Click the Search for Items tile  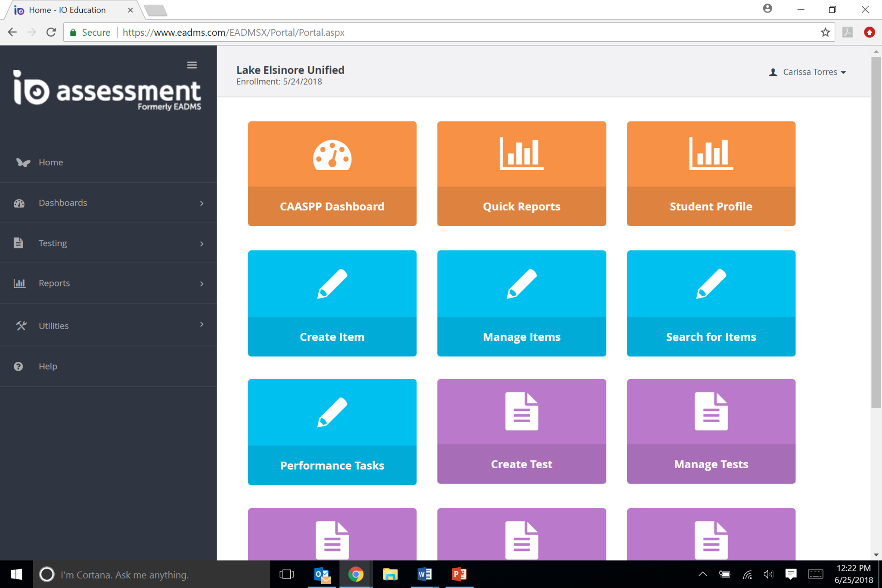(x=711, y=303)
